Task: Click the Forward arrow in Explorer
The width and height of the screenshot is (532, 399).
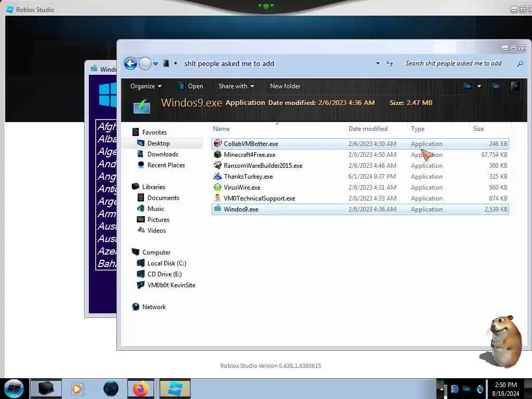Action: pos(145,63)
